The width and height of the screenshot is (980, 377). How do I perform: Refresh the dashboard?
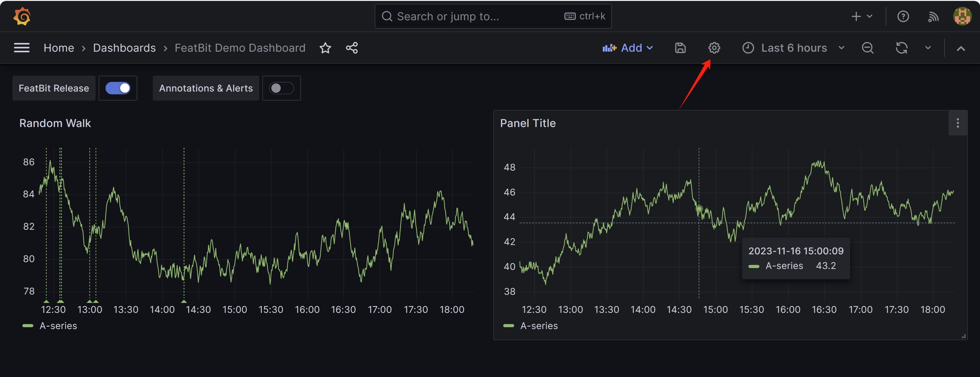tap(901, 48)
